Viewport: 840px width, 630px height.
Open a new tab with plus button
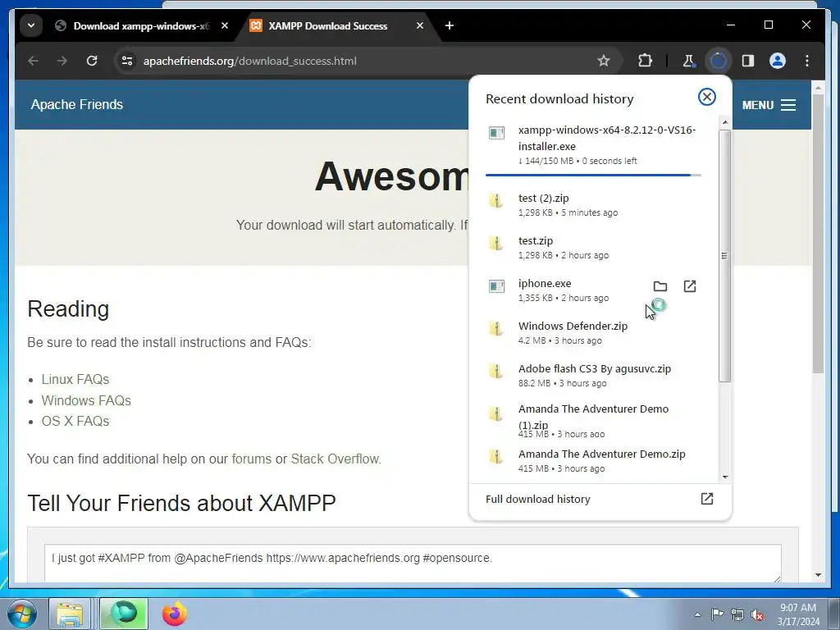(450, 25)
